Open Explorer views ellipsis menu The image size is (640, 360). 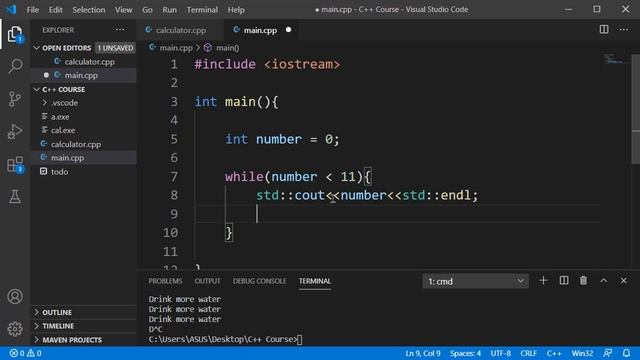(120, 30)
